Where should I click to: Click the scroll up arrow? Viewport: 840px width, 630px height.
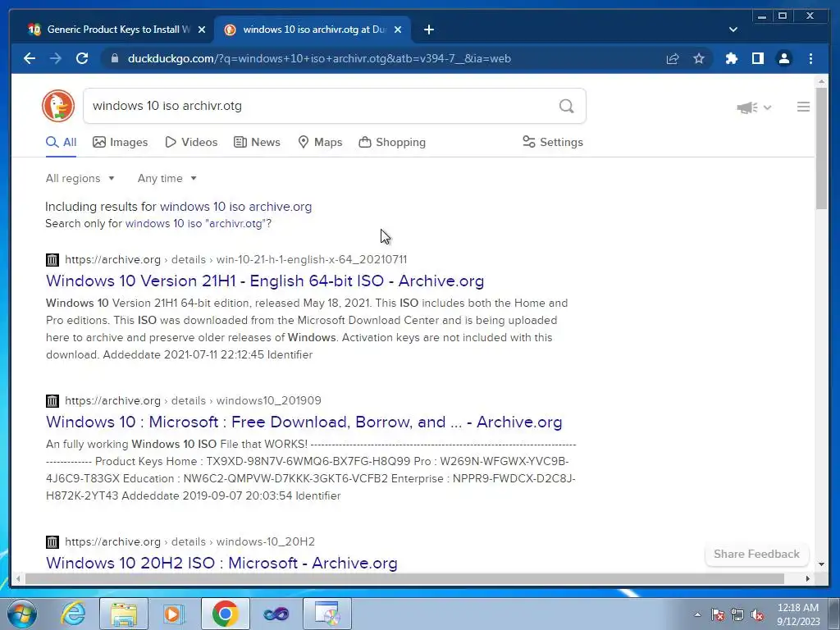pyautogui.click(x=821, y=81)
